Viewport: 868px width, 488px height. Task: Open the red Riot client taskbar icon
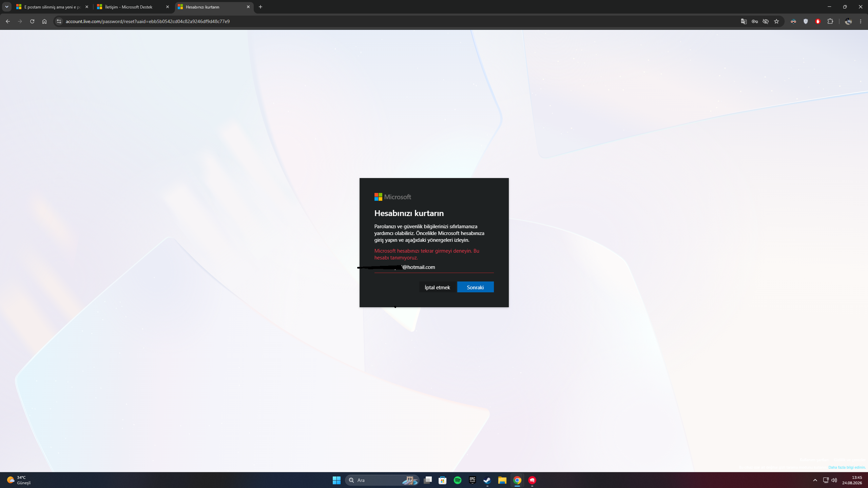click(x=532, y=480)
